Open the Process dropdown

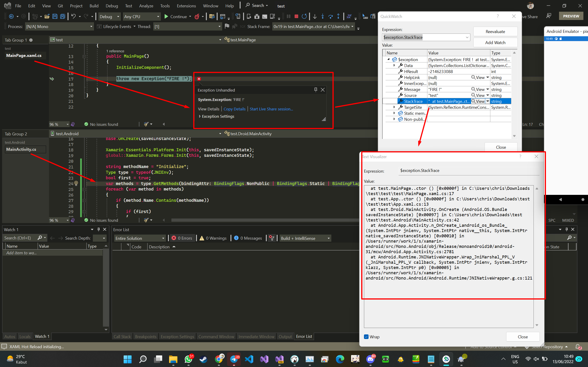pos(59,26)
